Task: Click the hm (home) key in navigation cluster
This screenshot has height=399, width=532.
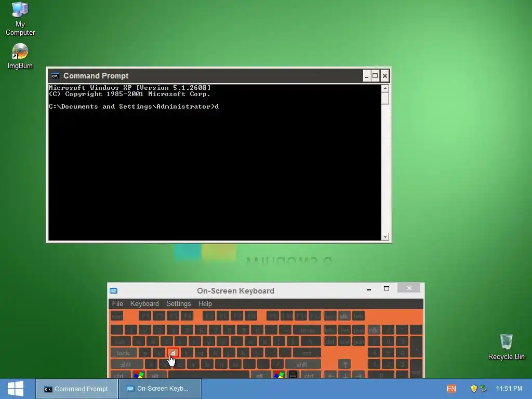Action: (x=344, y=330)
